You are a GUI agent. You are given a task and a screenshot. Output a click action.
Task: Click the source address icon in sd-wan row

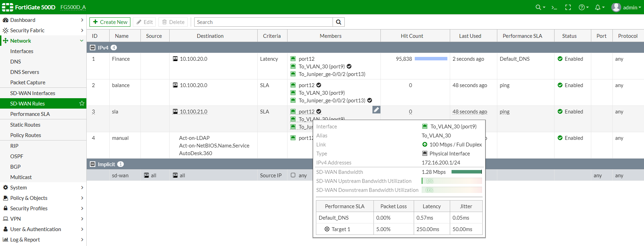point(146,175)
